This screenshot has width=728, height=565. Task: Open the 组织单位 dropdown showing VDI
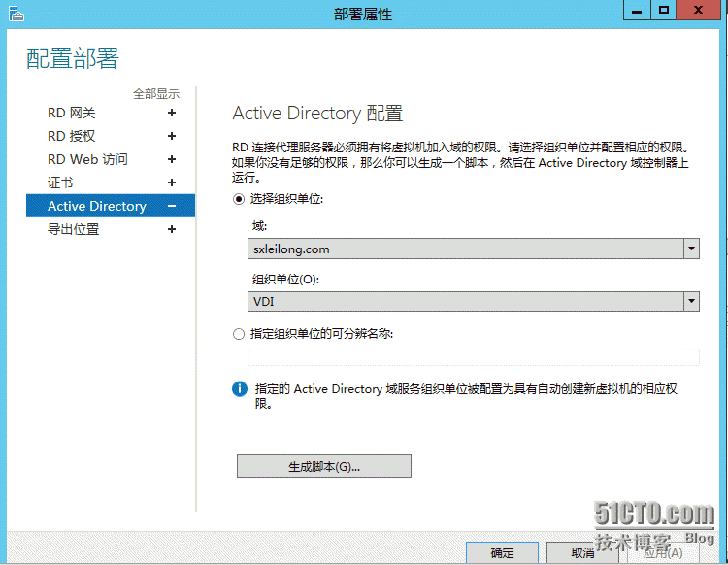pos(691,302)
